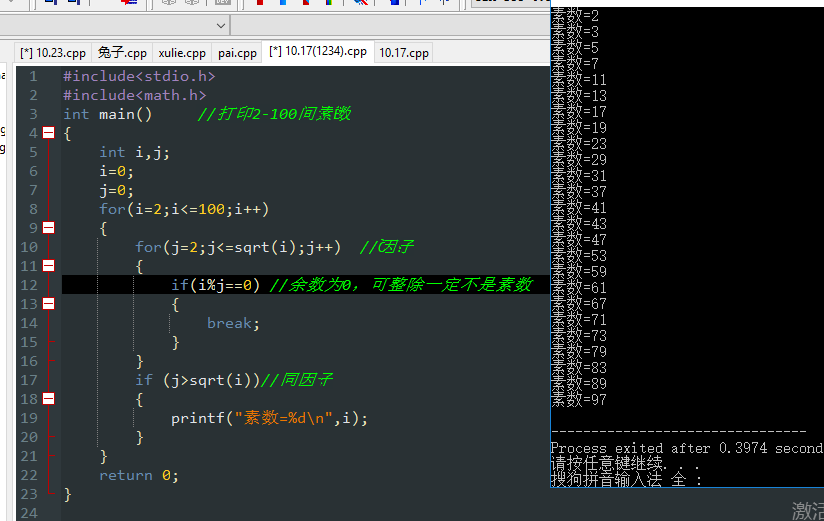Click the empty combo field right of the dropdown
Viewport: 824px width, 521px height.
[x=389, y=26]
